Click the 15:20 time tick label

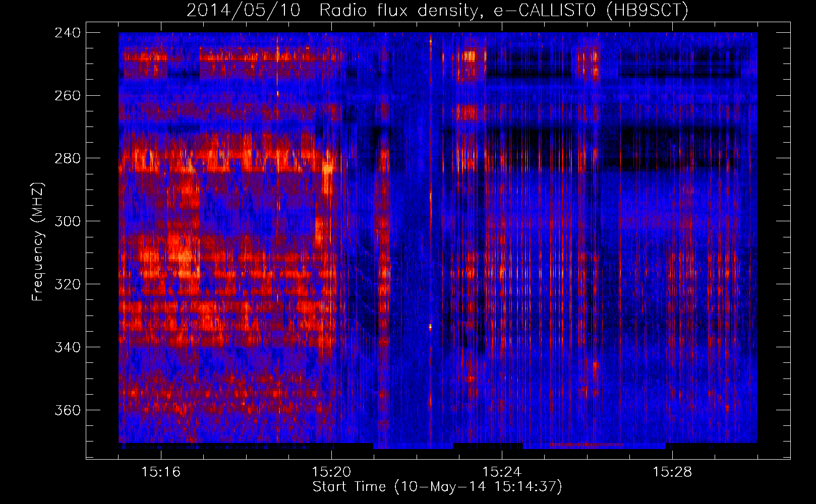coord(331,472)
